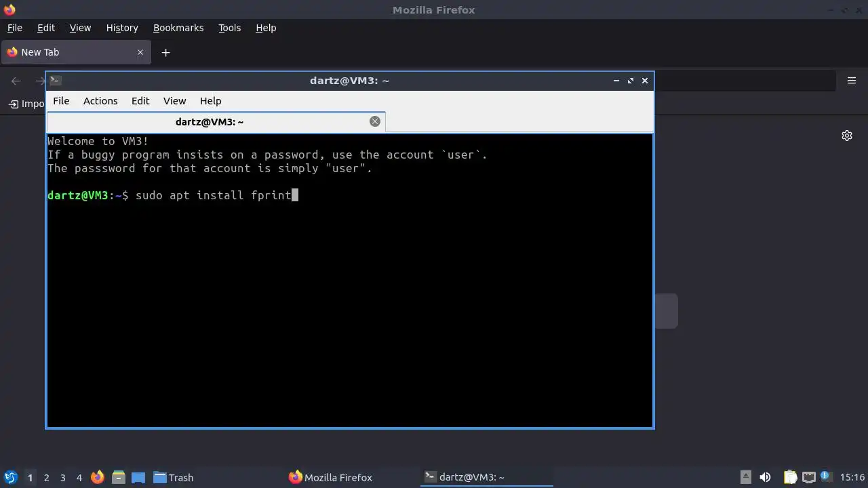The image size is (868, 488).
Task: Open the Firefox Edit menu
Action: click(45, 28)
